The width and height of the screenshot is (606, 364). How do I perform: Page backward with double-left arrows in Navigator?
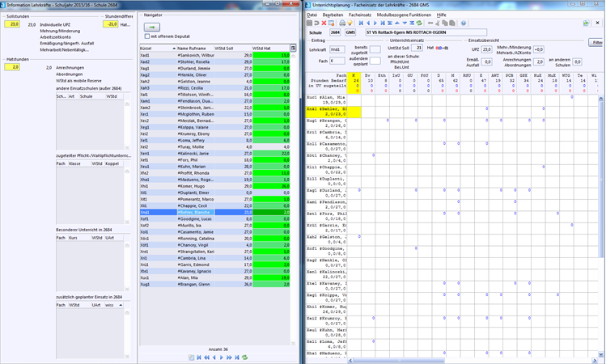[206, 358]
